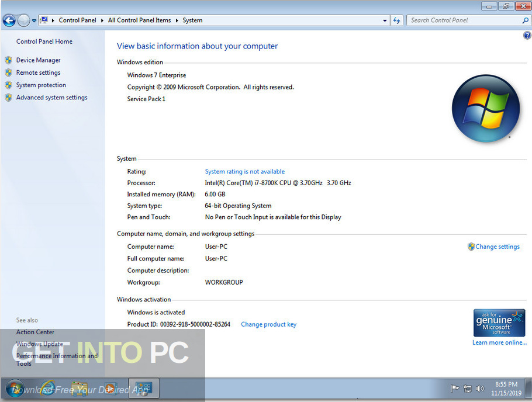Click the genuine Microsoft software badge

coord(499,323)
